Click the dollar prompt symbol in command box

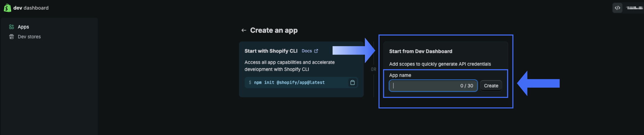(250, 82)
